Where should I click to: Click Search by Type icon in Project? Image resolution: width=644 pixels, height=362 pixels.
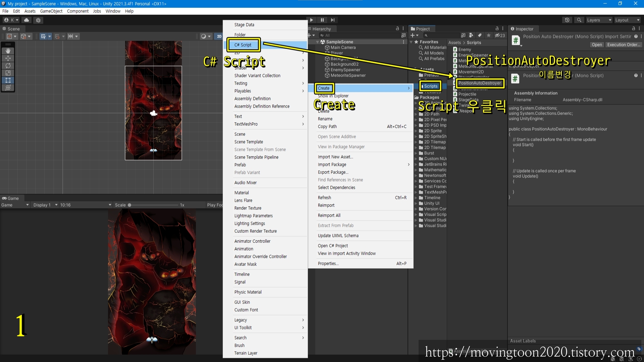471,35
